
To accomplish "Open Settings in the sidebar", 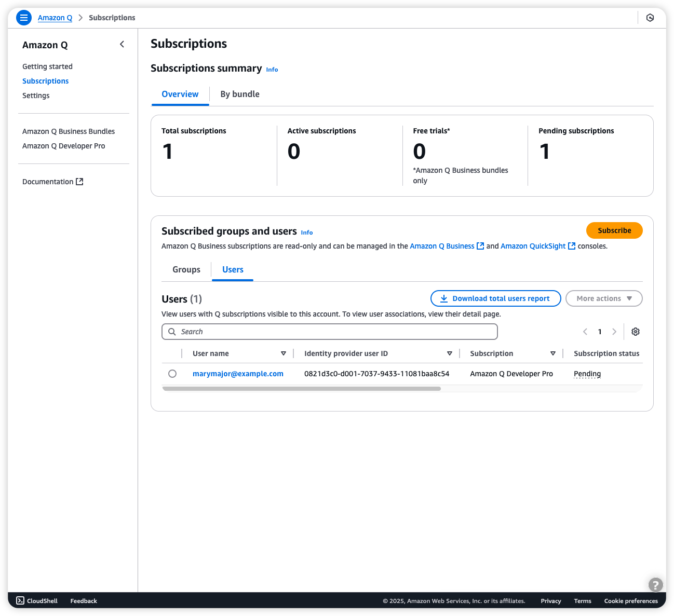I will pos(36,95).
